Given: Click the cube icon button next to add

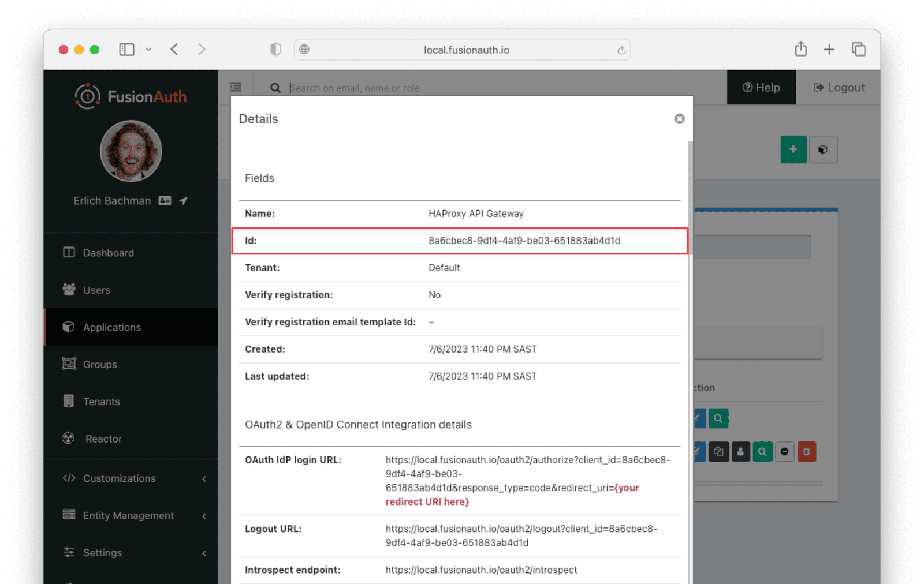Looking at the screenshot, I should 823,149.
